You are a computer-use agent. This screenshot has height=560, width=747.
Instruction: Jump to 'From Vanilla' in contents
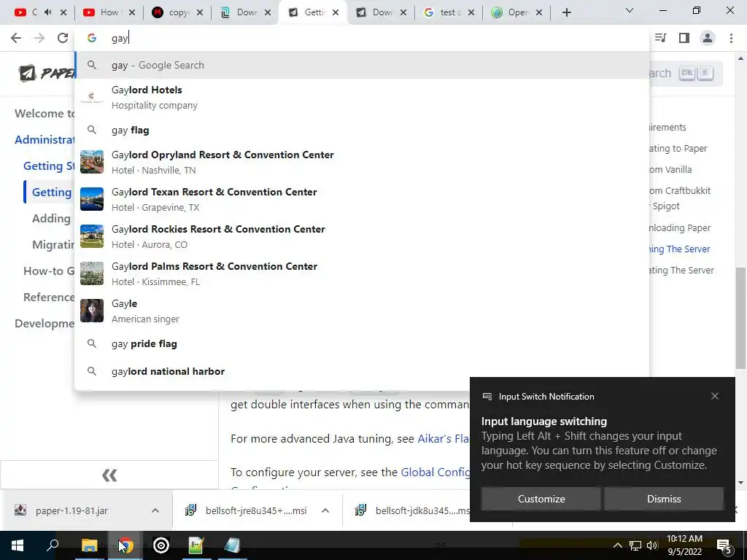pos(670,169)
